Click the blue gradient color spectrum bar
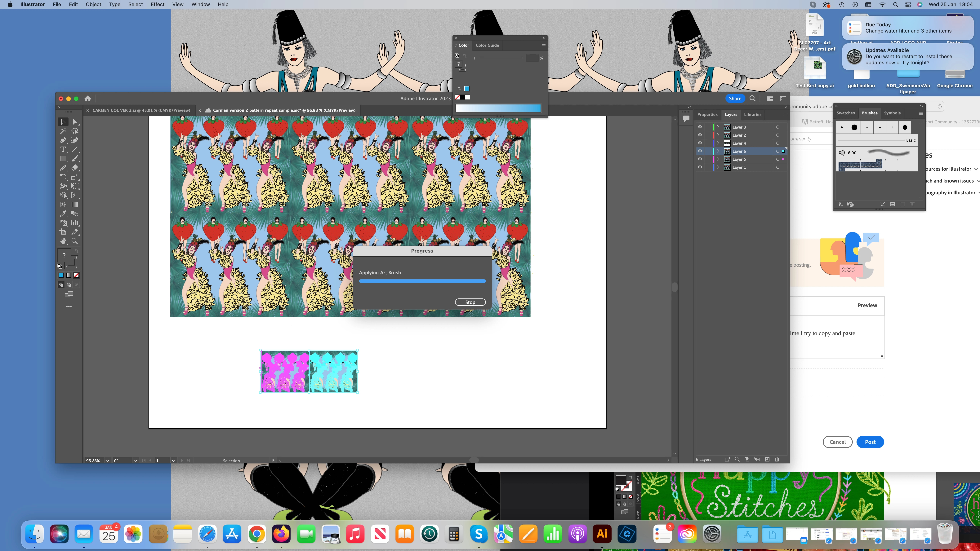The height and width of the screenshot is (551, 980). tap(498, 108)
